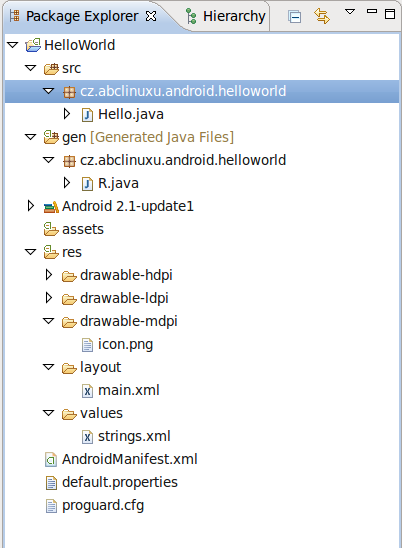Image resolution: width=402 pixels, height=548 pixels.
Task: Open the View Menu dropdown triangle
Action: click(x=350, y=12)
